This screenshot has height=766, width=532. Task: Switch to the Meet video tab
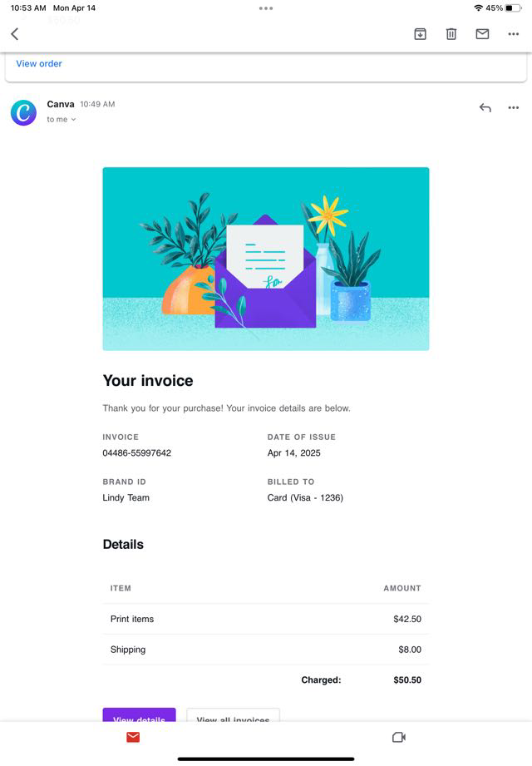point(398,737)
